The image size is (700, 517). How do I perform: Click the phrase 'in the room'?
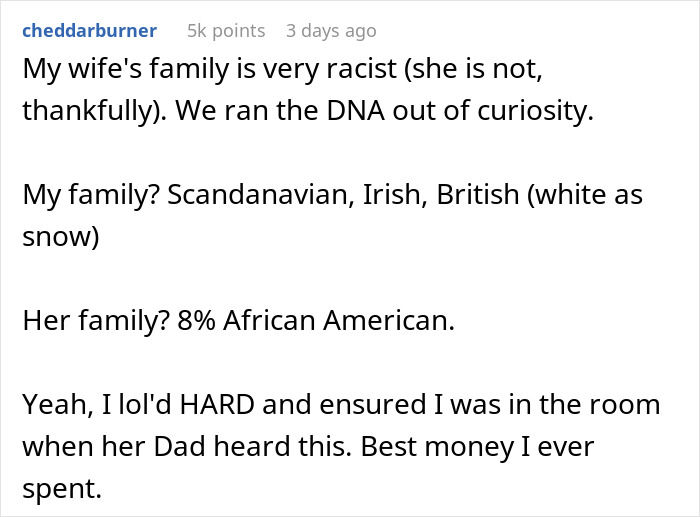592,404
